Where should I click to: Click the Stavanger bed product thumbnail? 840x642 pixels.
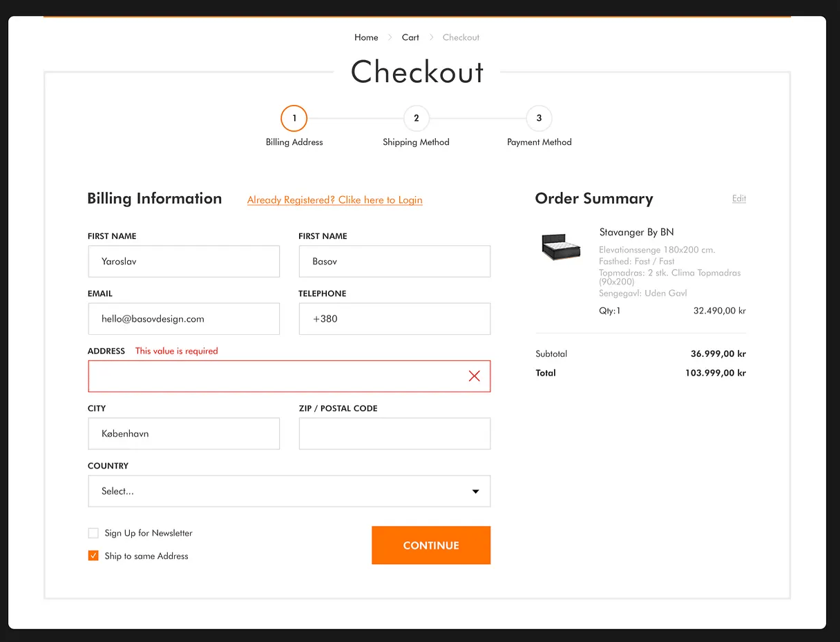561,246
